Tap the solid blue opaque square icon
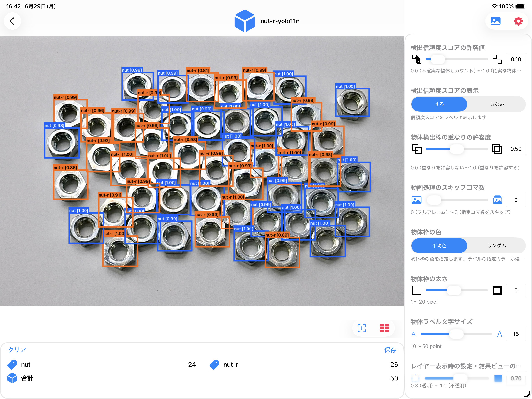532x399 pixels. click(x=498, y=378)
